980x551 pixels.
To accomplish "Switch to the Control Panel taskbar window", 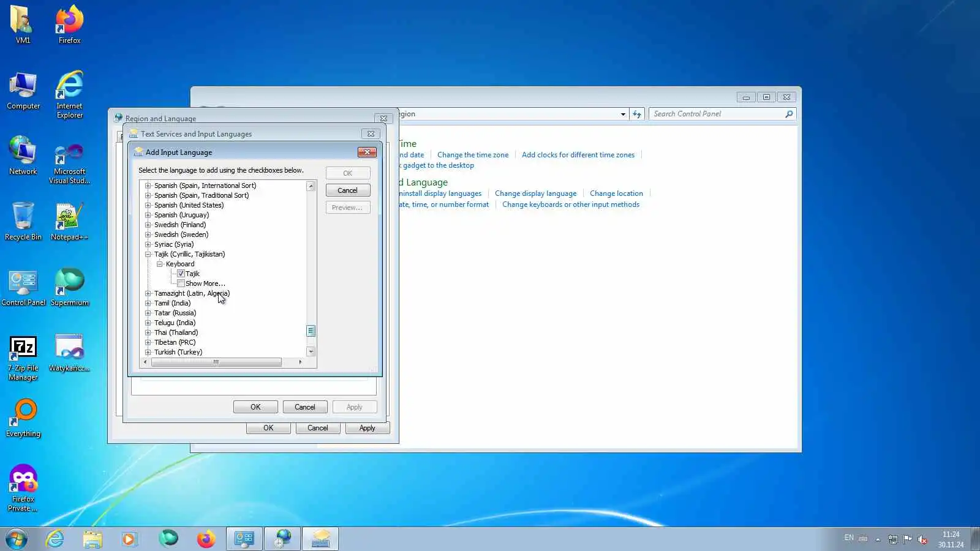I will [244, 539].
